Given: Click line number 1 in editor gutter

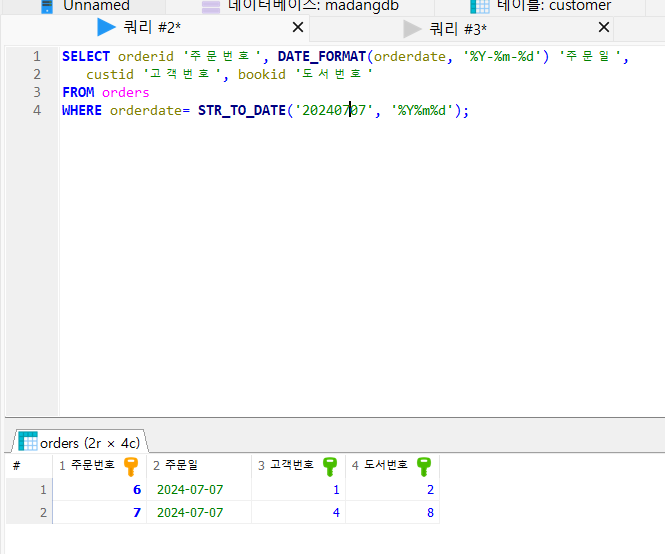Looking at the screenshot, I should click(x=37, y=56).
